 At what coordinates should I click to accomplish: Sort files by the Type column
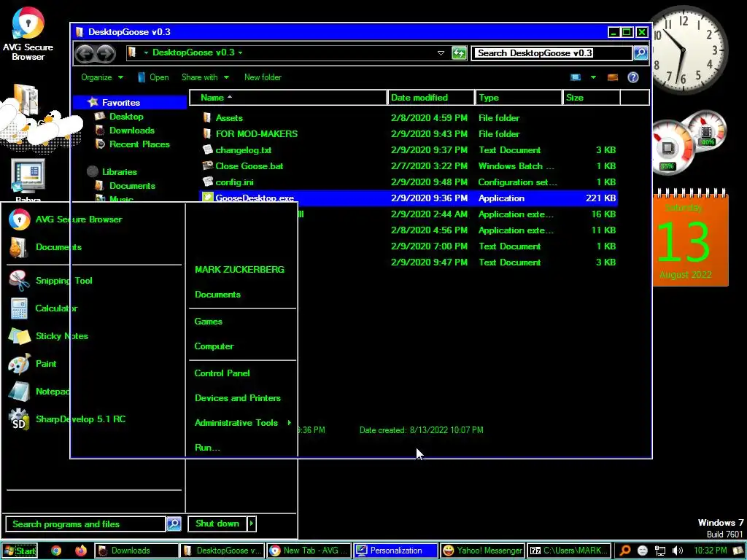tap(519, 97)
